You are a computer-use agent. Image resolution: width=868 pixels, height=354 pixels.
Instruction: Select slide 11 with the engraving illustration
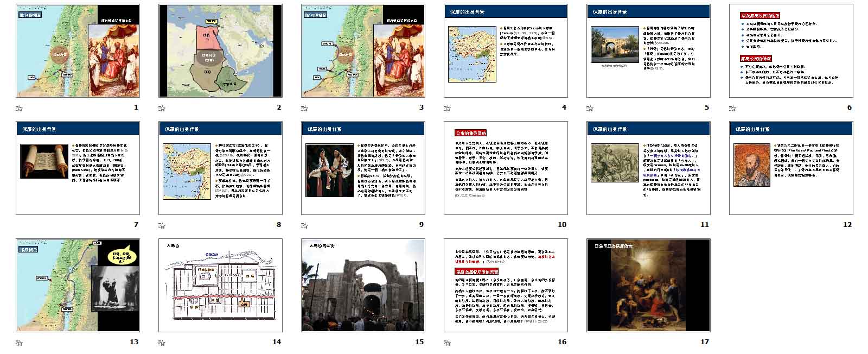(x=648, y=168)
